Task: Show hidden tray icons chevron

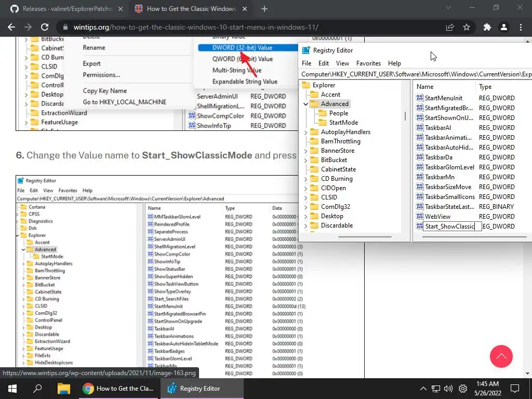Action: [423, 389]
